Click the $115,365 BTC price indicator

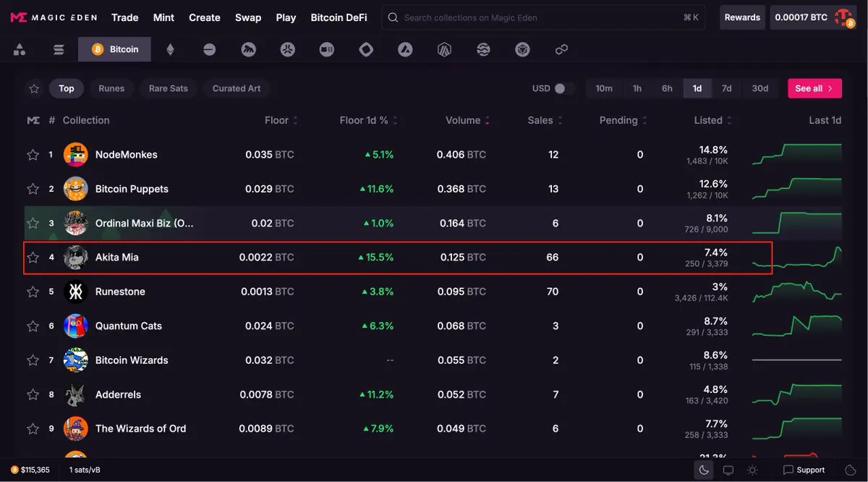point(30,470)
